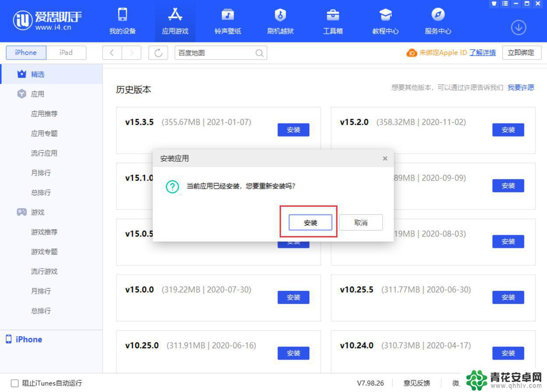Install version v15.2.0

coord(508,130)
